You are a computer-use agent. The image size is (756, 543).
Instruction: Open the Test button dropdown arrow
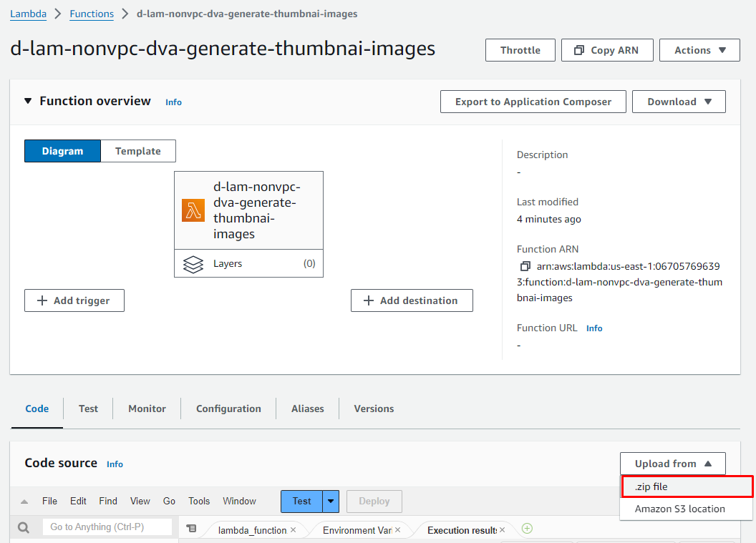tap(331, 501)
